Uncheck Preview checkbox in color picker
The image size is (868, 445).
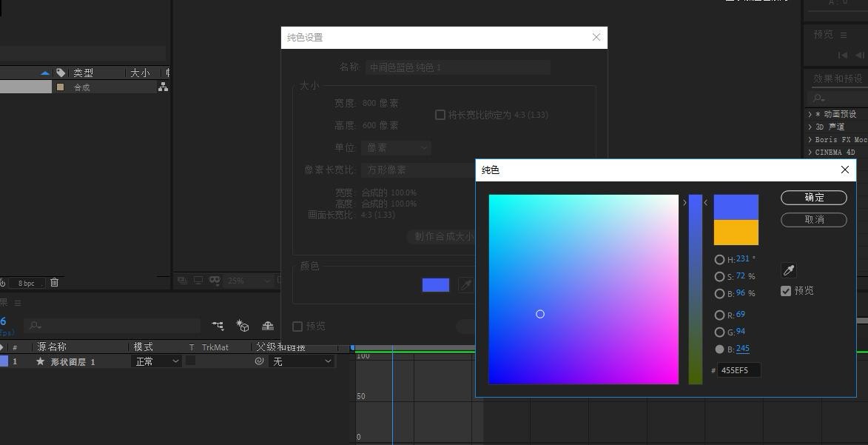[x=786, y=291]
